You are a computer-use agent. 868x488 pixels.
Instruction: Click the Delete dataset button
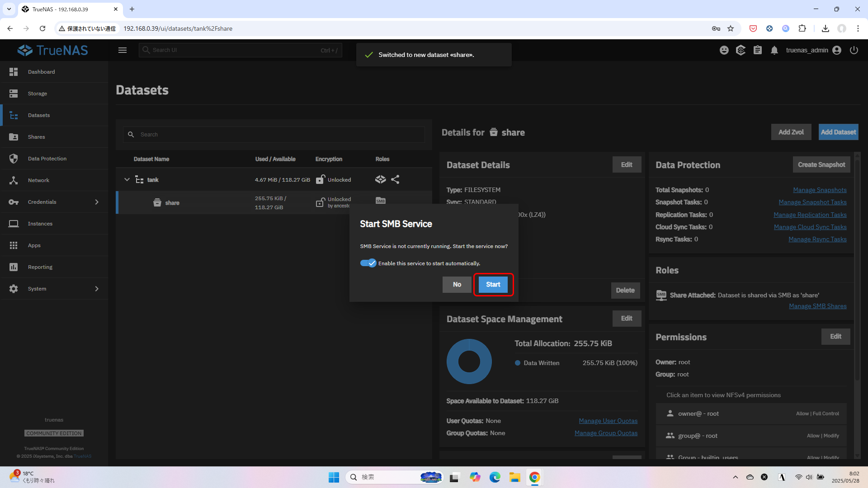click(x=625, y=291)
